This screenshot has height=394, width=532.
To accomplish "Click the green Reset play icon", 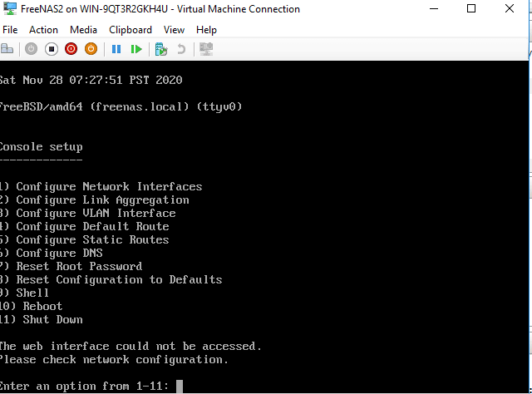I will (136, 49).
